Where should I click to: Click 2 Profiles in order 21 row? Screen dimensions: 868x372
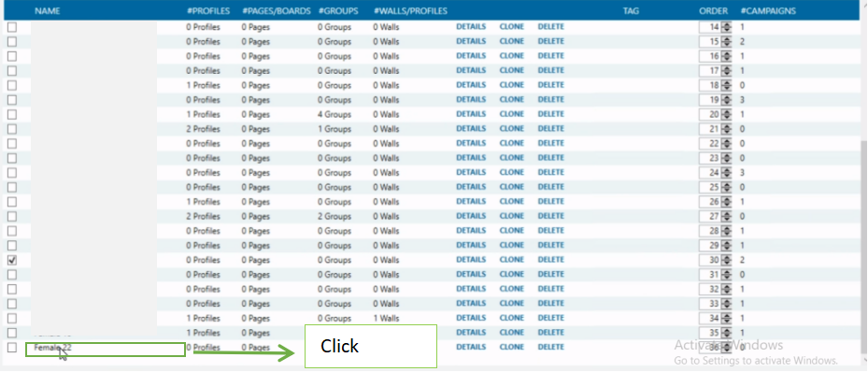click(x=203, y=129)
